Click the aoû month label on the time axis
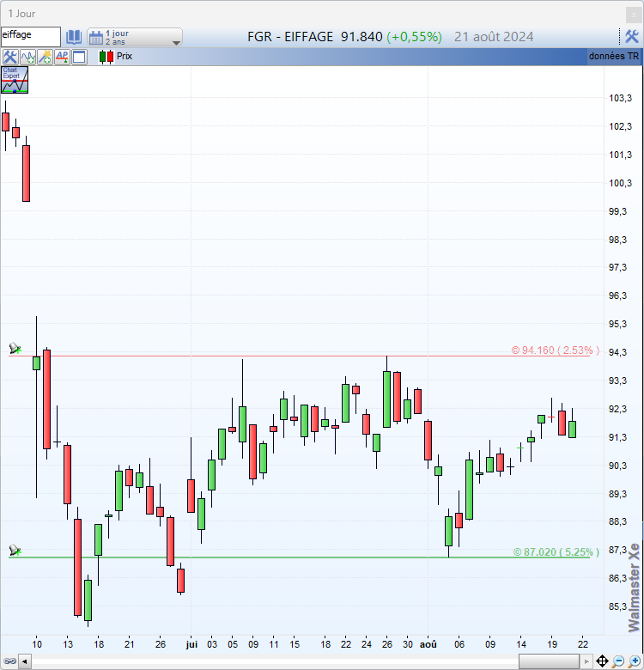The image size is (644, 670). [428, 644]
